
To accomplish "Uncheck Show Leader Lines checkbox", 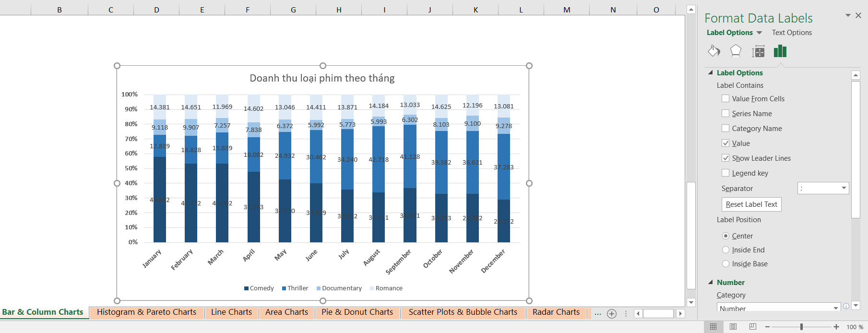I will (725, 158).
